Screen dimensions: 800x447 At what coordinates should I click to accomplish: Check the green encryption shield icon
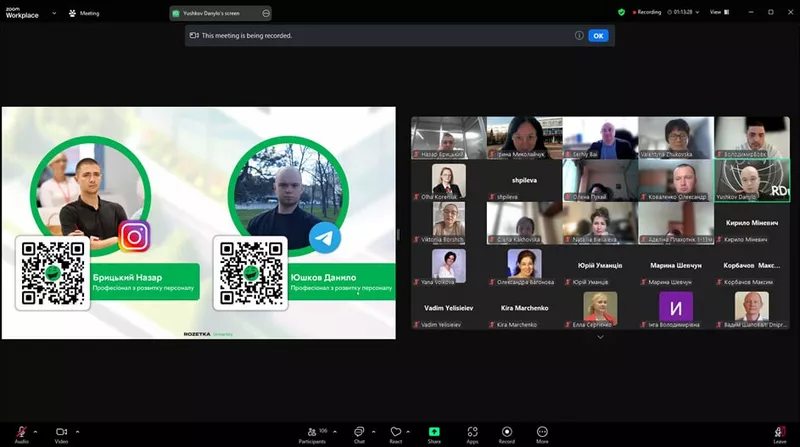(621, 12)
